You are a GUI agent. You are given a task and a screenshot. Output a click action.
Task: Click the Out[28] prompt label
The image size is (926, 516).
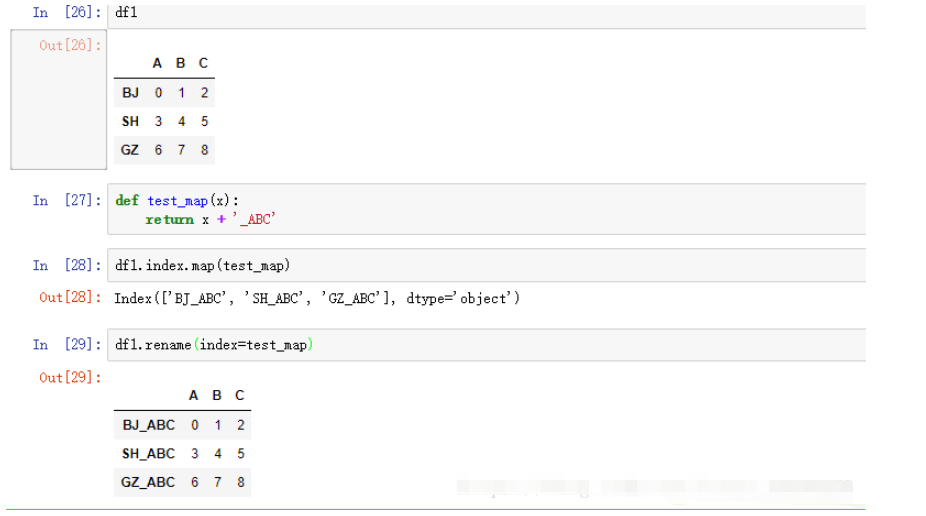(x=70, y=298)
